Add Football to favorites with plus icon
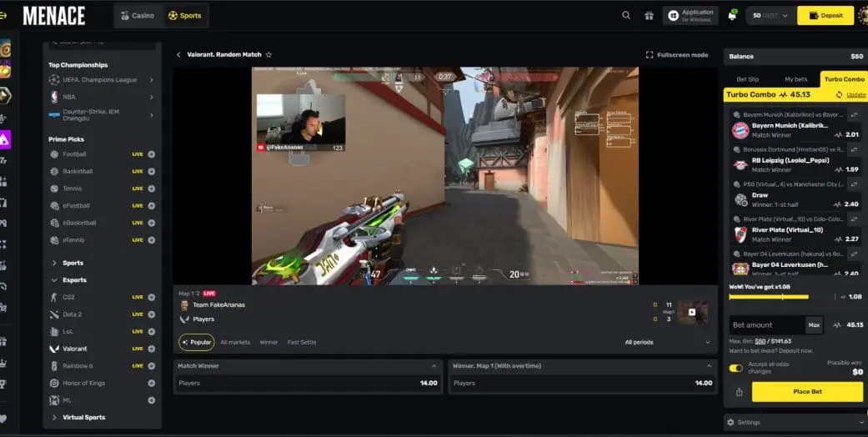Screen dimensions: 868x437 pos(151,154)
